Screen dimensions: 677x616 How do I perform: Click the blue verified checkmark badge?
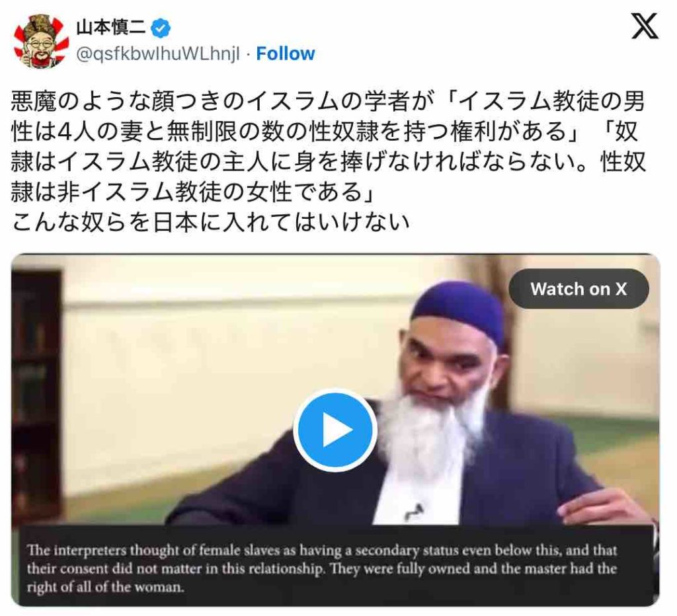pos(161,28)
